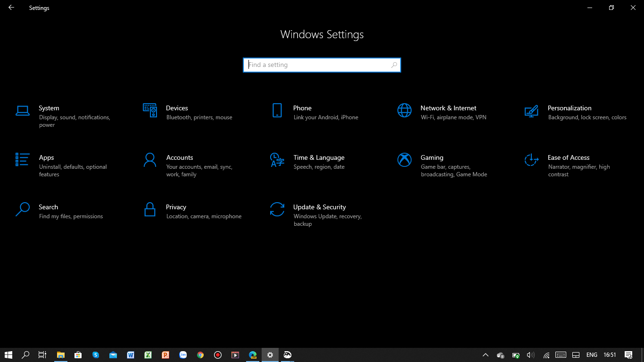Open Microsoft Edge from the taskbar
The width and height of the screenshot is (644, 362).
point(253,355)
